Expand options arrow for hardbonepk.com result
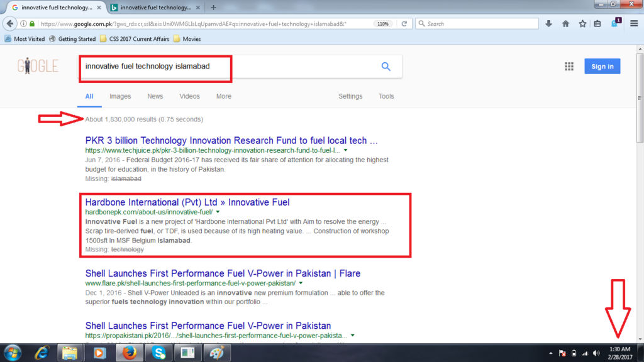The image size is (644, 362). click(x=218, y=212)
